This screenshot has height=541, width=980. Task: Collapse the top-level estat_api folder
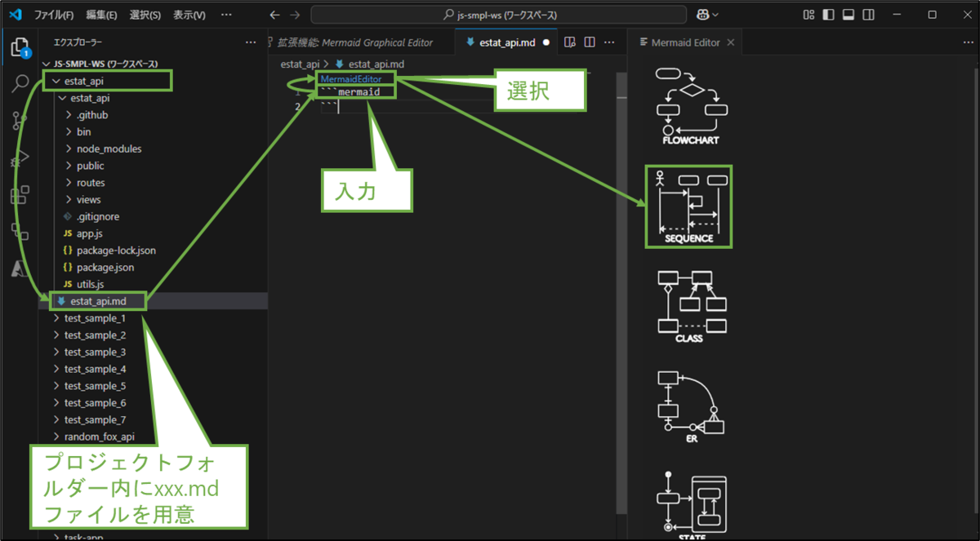click(83, 81)
